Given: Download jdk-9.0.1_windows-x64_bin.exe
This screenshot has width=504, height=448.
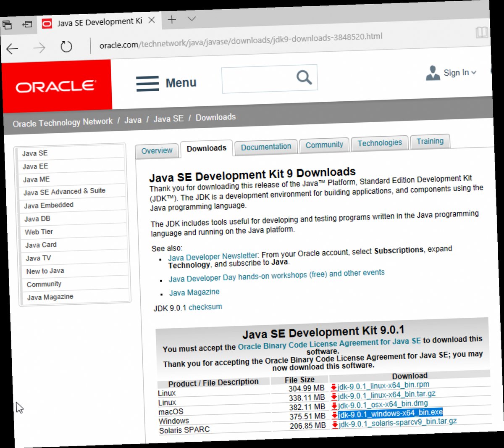Looking at the screenshot, I should tap(391, 414).
